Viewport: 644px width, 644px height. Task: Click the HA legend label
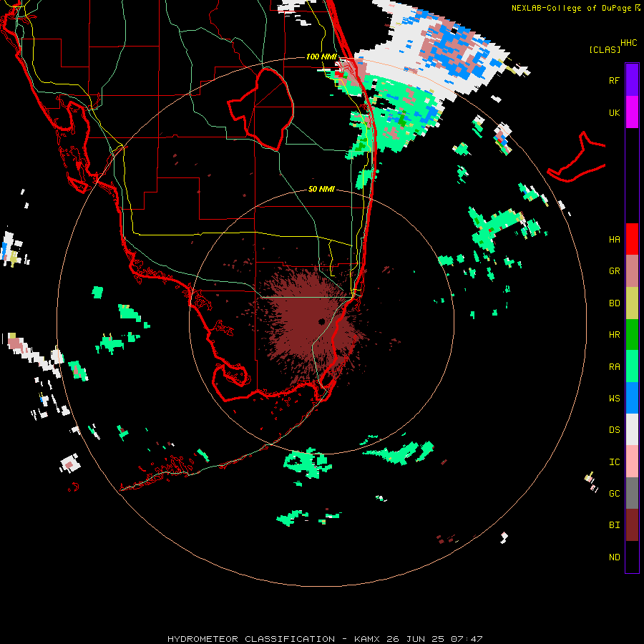[x=614, y=239]
